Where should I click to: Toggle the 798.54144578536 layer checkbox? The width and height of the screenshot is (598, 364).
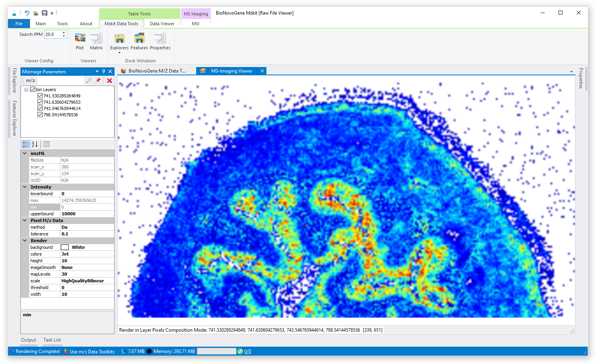pyautogui.click(x=40, y=115)
